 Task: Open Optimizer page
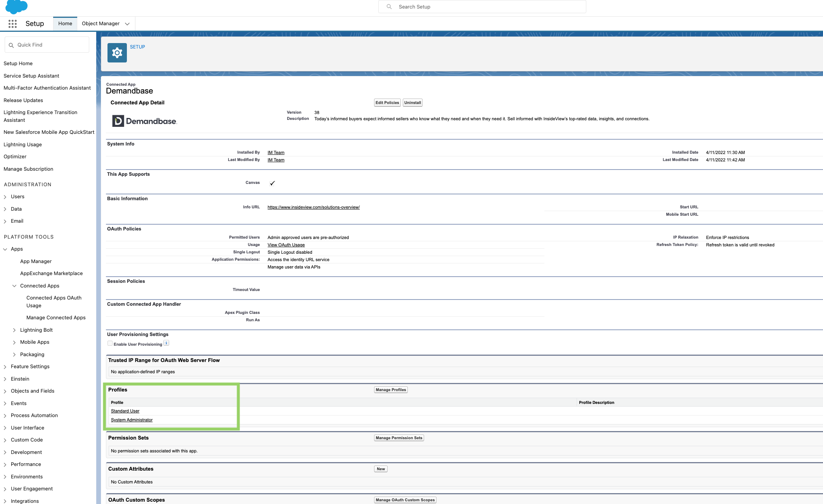pos(15,157)
